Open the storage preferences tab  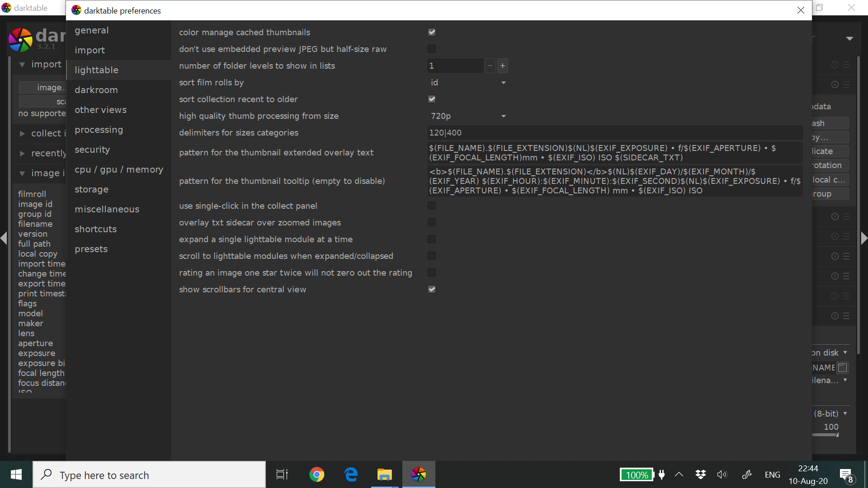point(91,189)
